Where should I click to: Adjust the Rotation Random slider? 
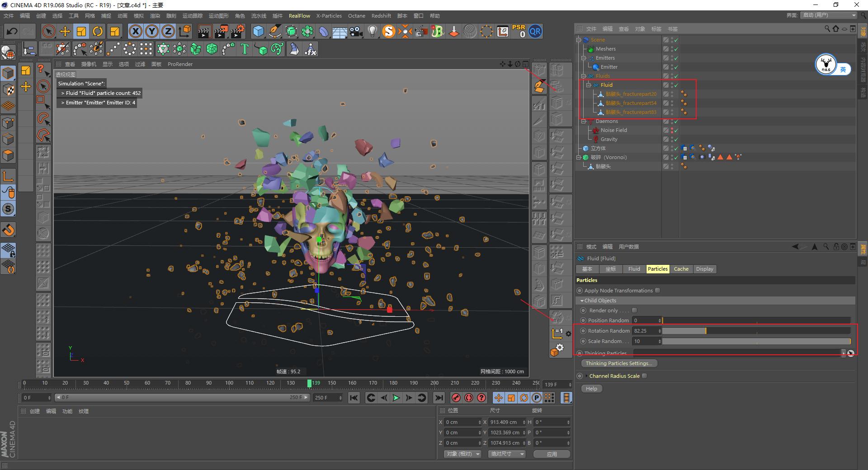tap(705, 330)
